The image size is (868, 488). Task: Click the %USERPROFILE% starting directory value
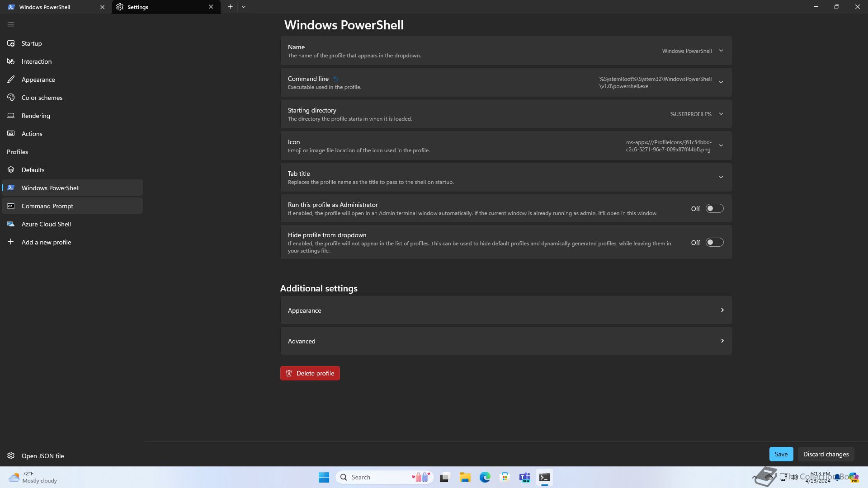coord(691,114)
